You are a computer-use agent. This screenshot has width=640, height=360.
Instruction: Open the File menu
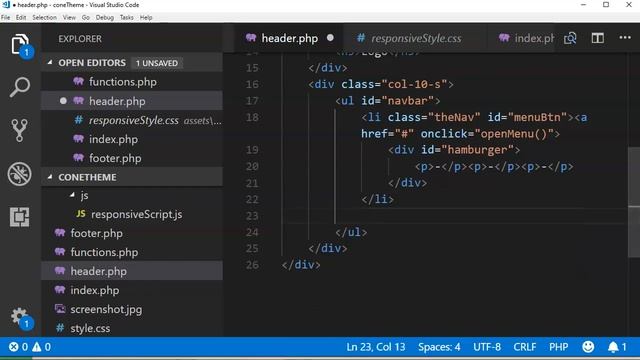(6, 18)
